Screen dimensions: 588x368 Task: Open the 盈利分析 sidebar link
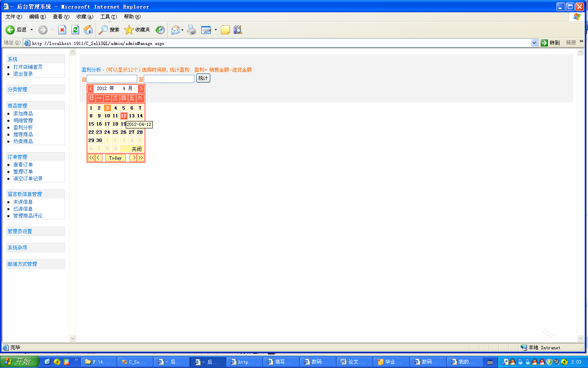point(23,127)
